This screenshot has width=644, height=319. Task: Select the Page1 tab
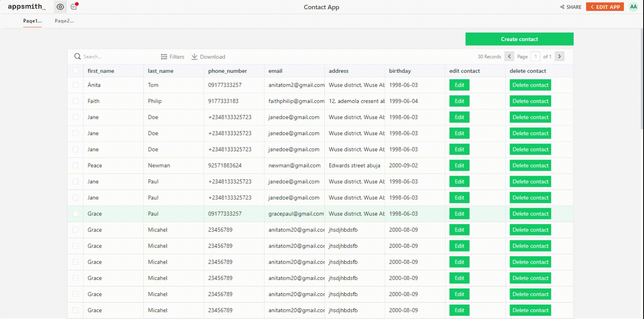(x=32, y=21)
